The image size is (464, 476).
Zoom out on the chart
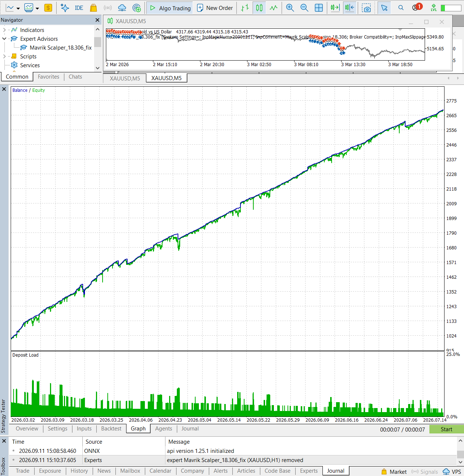(x=304, y=8)
